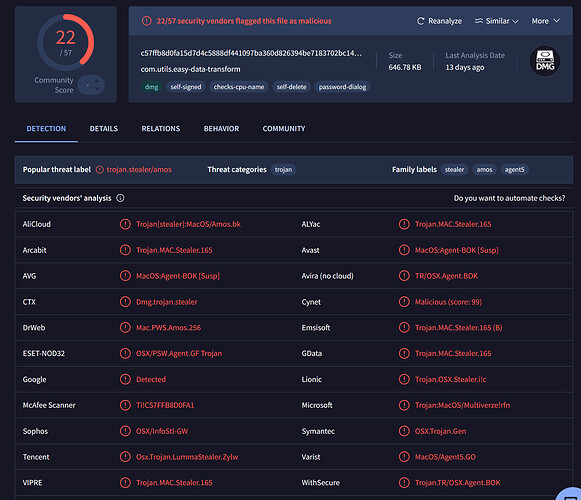The image size is (581, 500).
Task: Click the McAfee detection Ti!C57FFB8D0FA1
Action: click(x=165, y=405)
